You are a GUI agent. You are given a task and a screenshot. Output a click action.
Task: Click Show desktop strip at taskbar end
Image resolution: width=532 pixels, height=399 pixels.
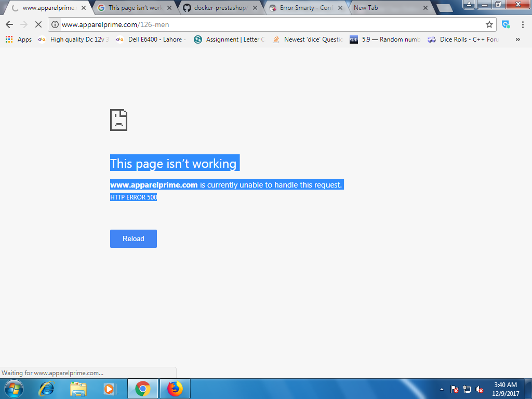pos(528,389)
